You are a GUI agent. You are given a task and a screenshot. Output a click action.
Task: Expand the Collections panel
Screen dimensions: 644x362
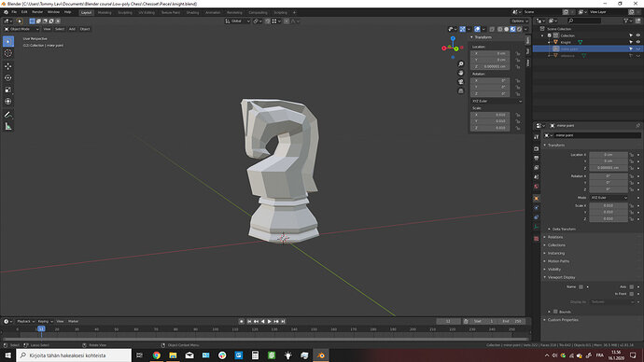point(556,245)
